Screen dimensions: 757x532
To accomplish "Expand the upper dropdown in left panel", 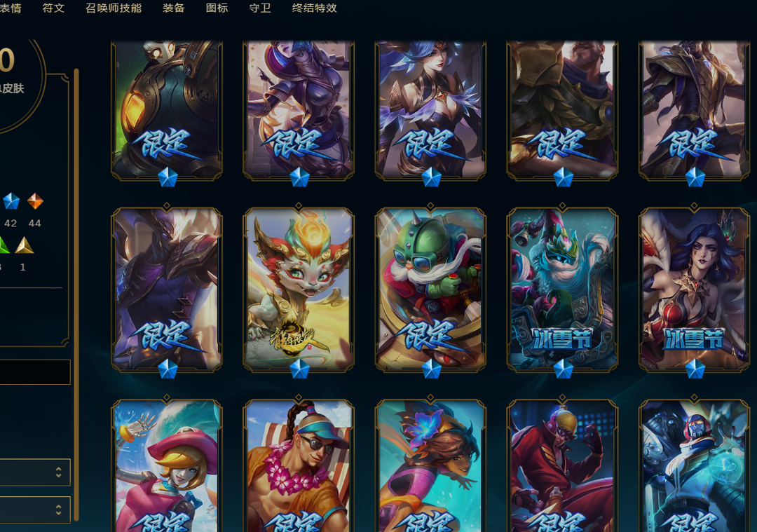I will [x=35, y=472].
